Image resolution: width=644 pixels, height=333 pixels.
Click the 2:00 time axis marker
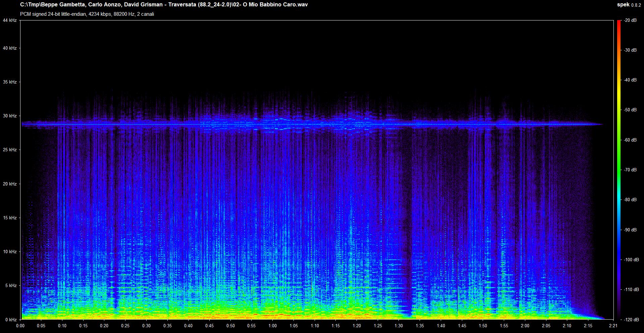(525, 326)
